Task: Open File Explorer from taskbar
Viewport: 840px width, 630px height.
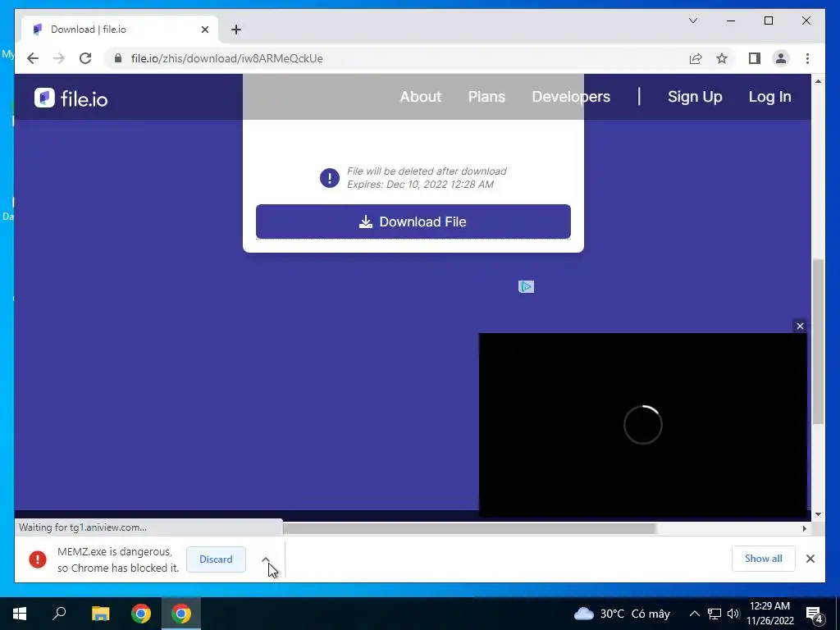Action: pos(100,614)
